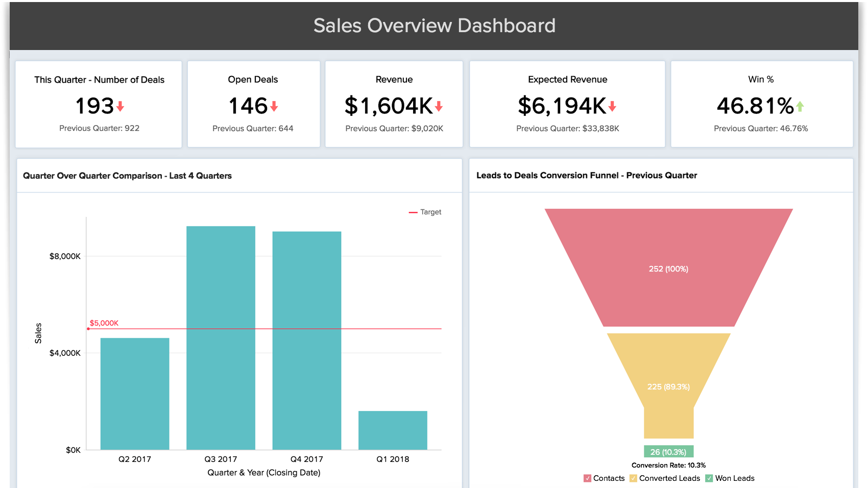
Task: Click the $5,000K target line label
Action: coord(104,323)
